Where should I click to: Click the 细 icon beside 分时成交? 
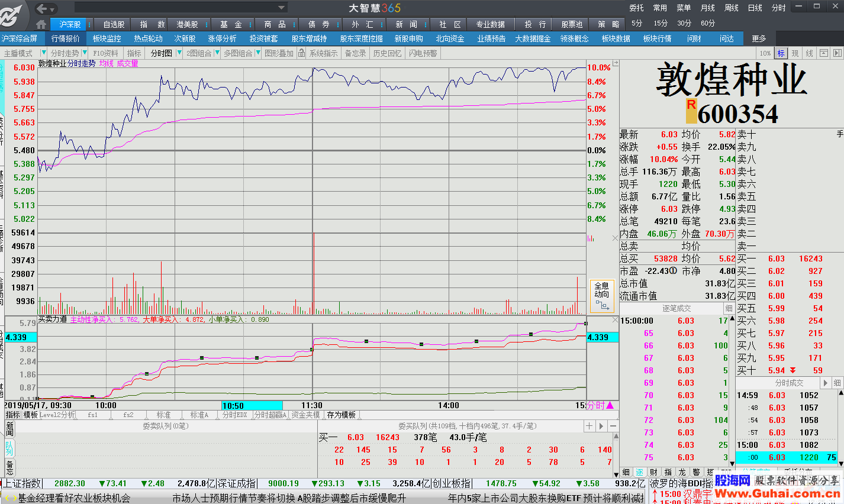coord(837,383)
